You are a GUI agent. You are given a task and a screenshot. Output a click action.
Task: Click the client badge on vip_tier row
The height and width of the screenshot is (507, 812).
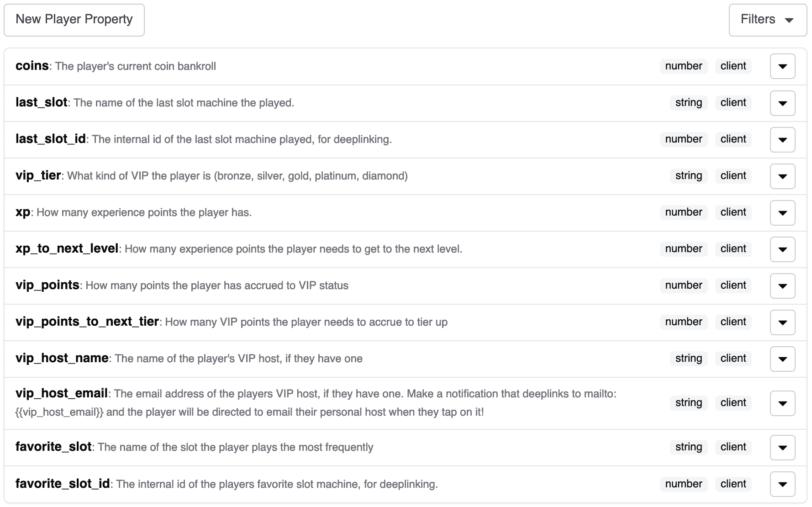733,176
